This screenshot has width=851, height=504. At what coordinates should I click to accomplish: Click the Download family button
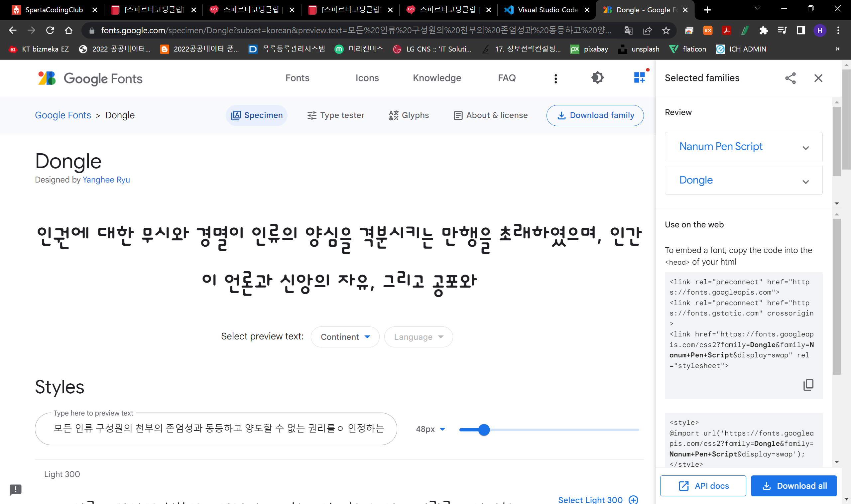(595, 115)
